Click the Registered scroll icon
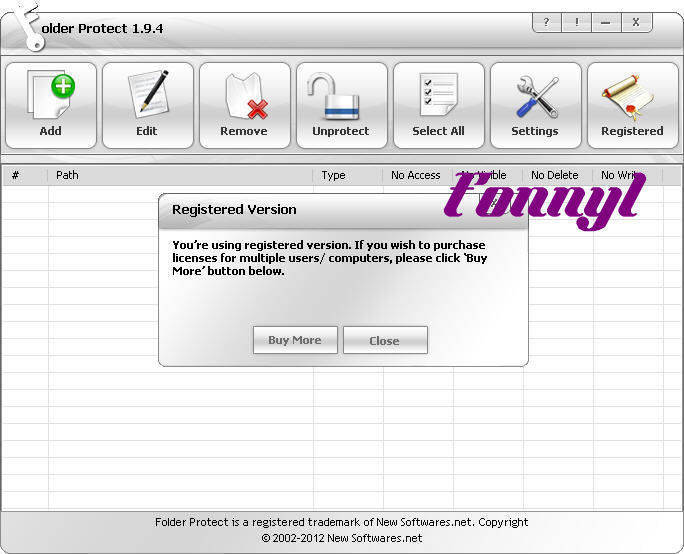The height and width of the screenshot is (554, 684). point(633,106)
